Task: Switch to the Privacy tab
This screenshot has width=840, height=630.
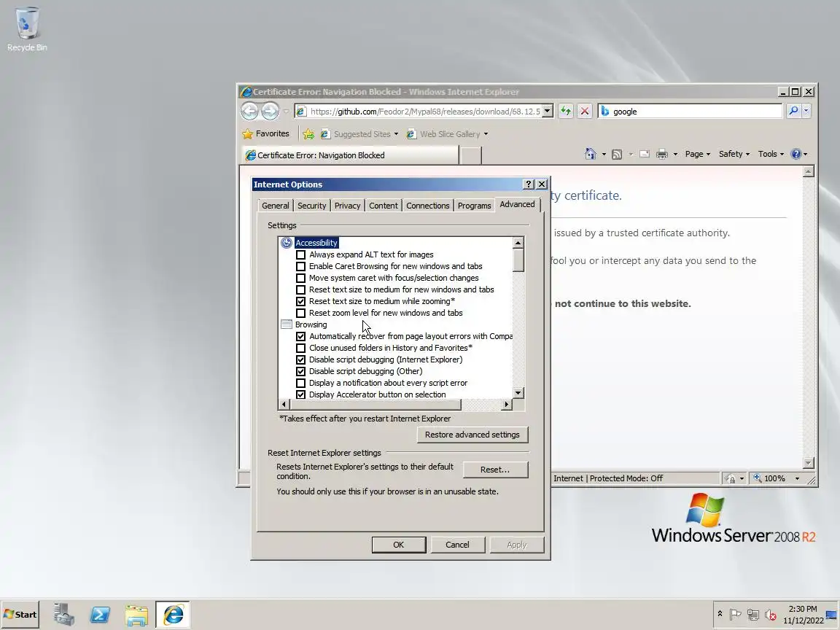Action: tap(347, 206)
